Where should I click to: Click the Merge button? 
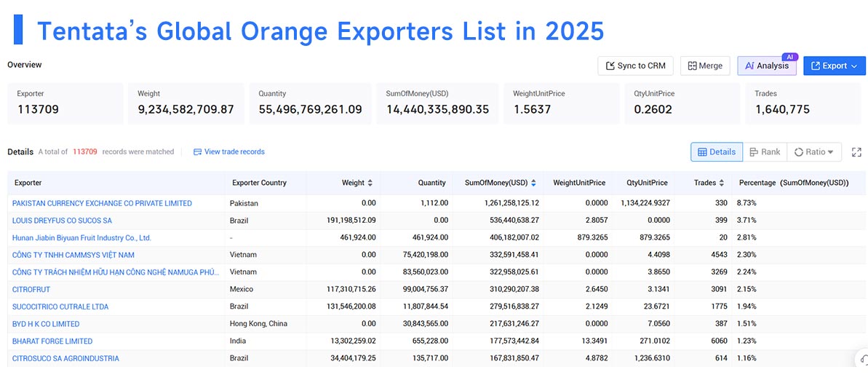point(705,66)
